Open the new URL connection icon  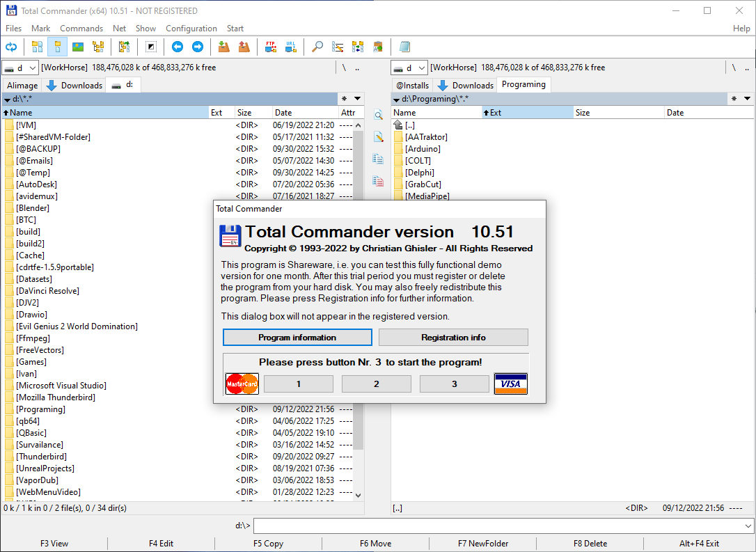[x=291, y=47]
